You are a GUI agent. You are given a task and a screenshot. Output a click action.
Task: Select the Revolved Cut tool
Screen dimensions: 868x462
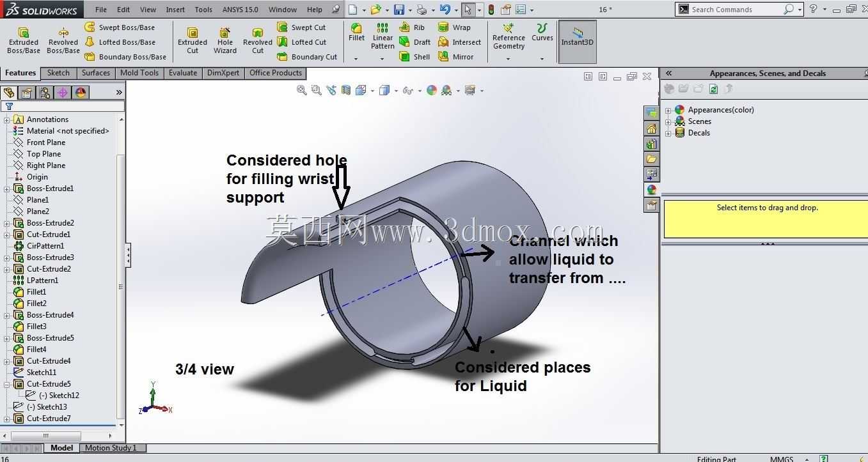click(258, 41)
